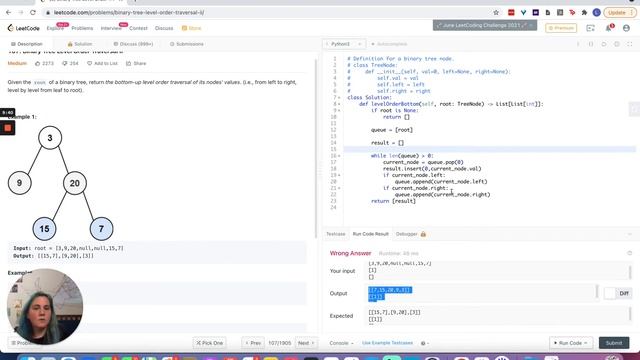Click the description panel scrollbar
640x360 pixels.
click(x=316, y=149)
